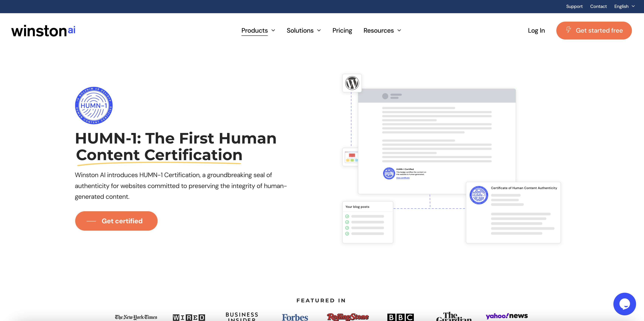Image resolution: width=644 pixels, height=321 pixels.
Task: Click the WordPress logo icon
Action: tap(352, 83)
